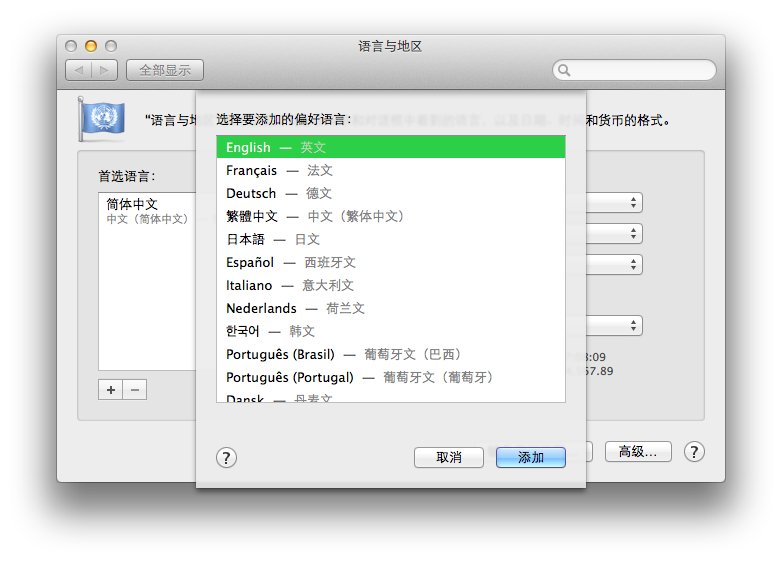782x561 pixels.
Task: Click the magnifier icon in search field
Action: (x=564, y=70)
